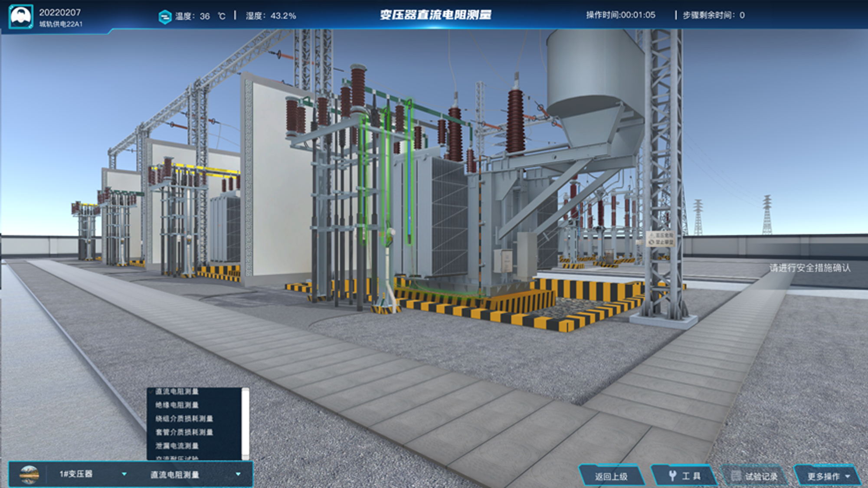Image resolution: width=868 pixels, height=488 pixels.
Task: Click the 试验记录 record sheet icon
Action: pos(736,476)
